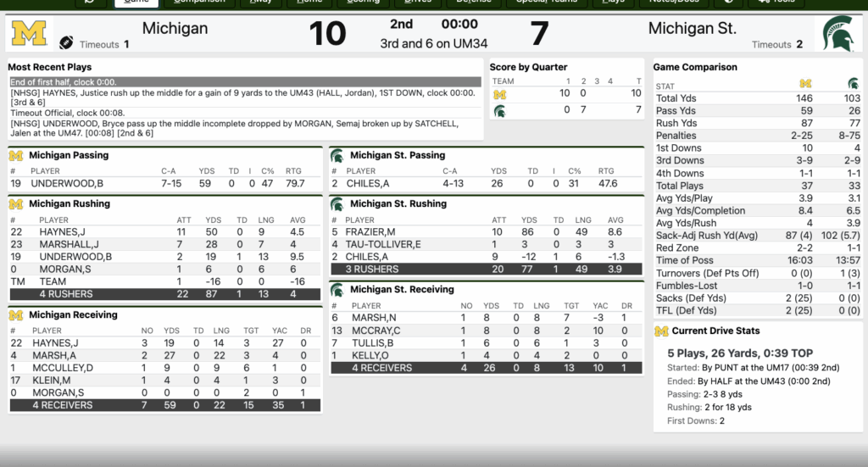
Task: Select the Game tab in top navigation
Action: tap(136, 2)
